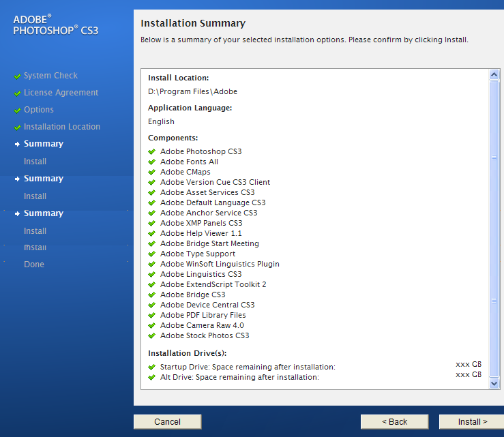Click the Adobe Help Viewer 1.1 text
This screenshot has width=504, height=437.
click(201, 233)
